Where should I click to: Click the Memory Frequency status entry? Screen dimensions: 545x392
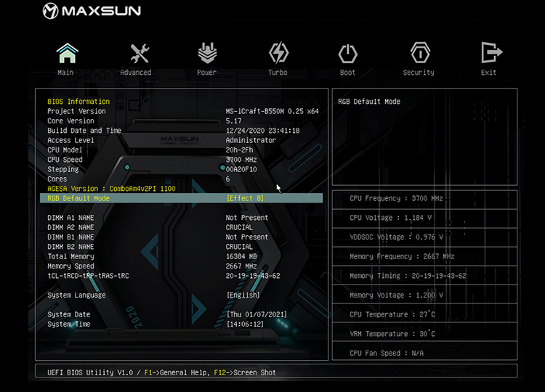point(402,256)
